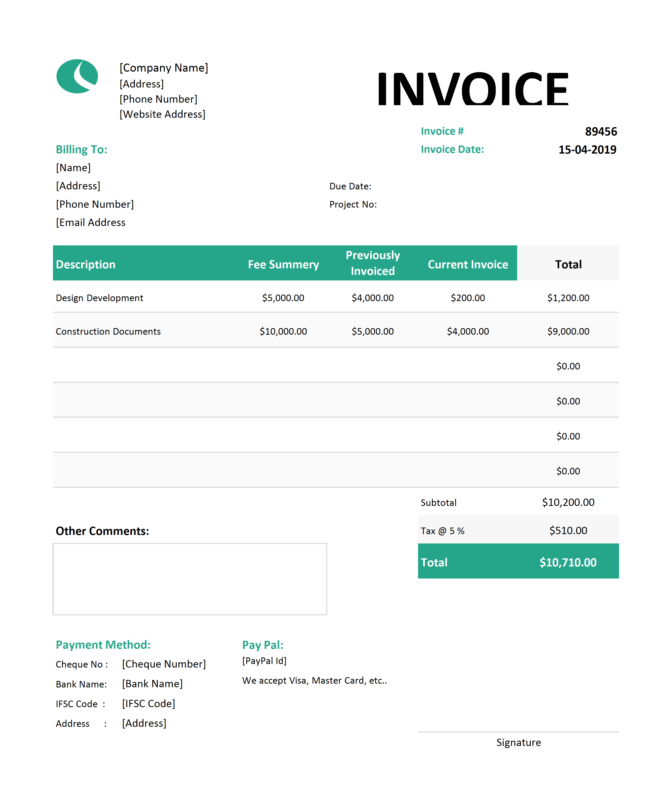
Task: Click the Current Invoice column header
Action: (468, 264)
